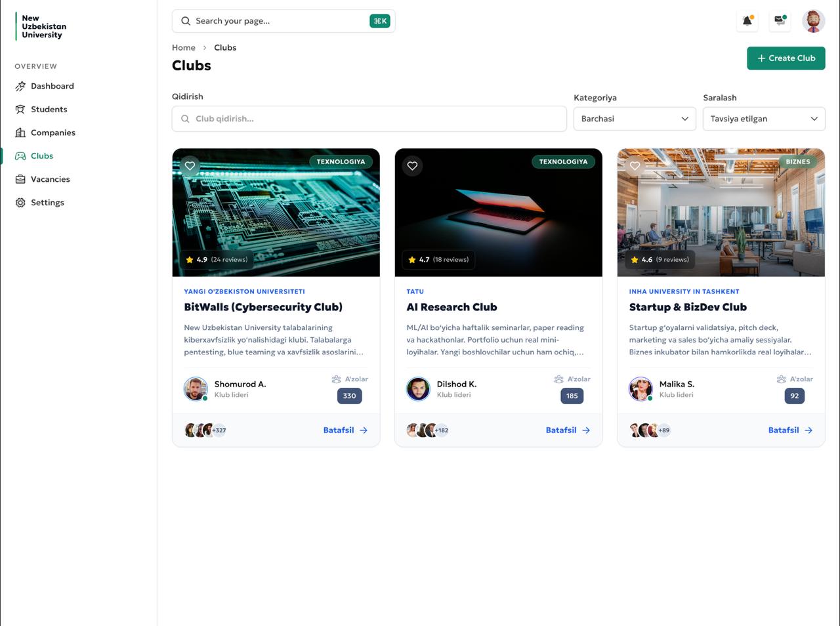Open the notifications bell icon
The width and height of the screenshot is (840, 626).
[747, 21]
